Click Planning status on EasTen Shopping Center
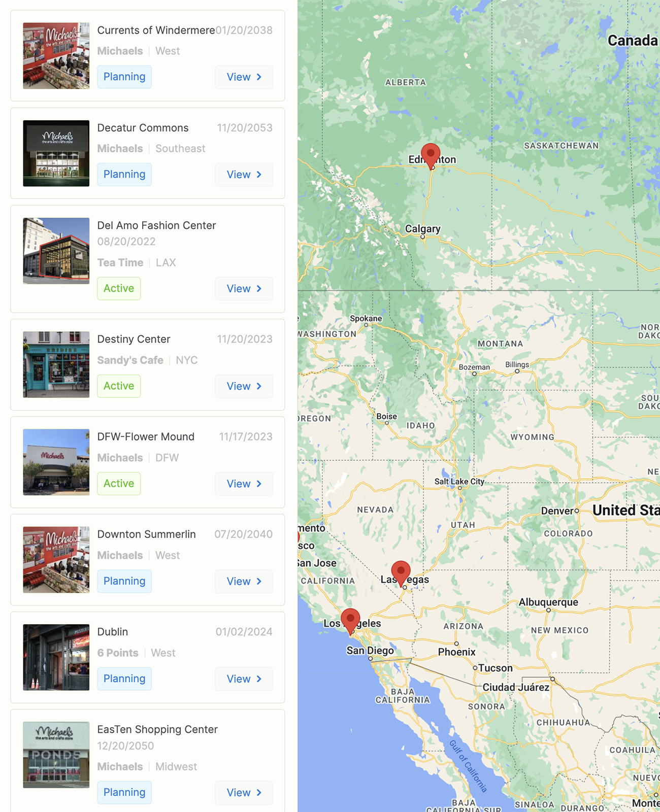This screenshot has width=660, height=812. (x=124, y=793)
